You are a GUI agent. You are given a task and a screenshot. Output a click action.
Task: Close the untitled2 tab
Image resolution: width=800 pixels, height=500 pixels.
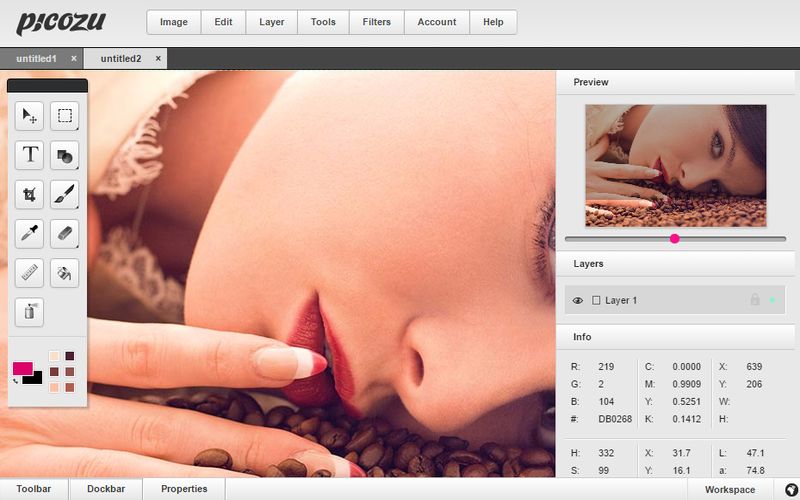[x=158, y=59]
